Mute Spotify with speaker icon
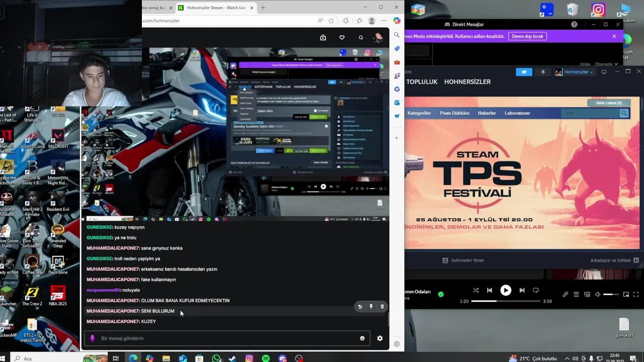The height and width of the screenshot is (362, 644). pos(598,294)
